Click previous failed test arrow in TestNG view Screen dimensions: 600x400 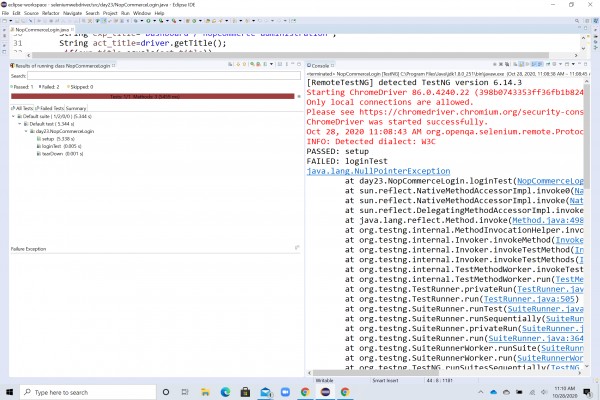tap(244, 64)
